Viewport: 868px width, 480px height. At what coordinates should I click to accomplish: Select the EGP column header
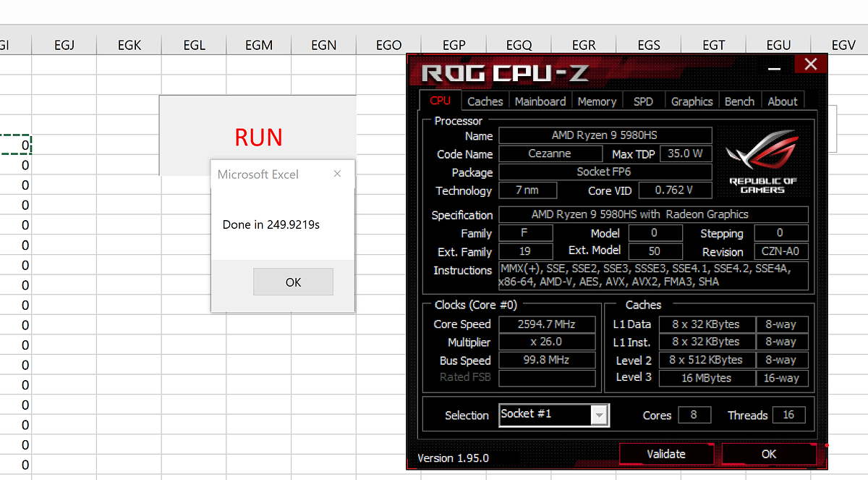tap(454, 45)
